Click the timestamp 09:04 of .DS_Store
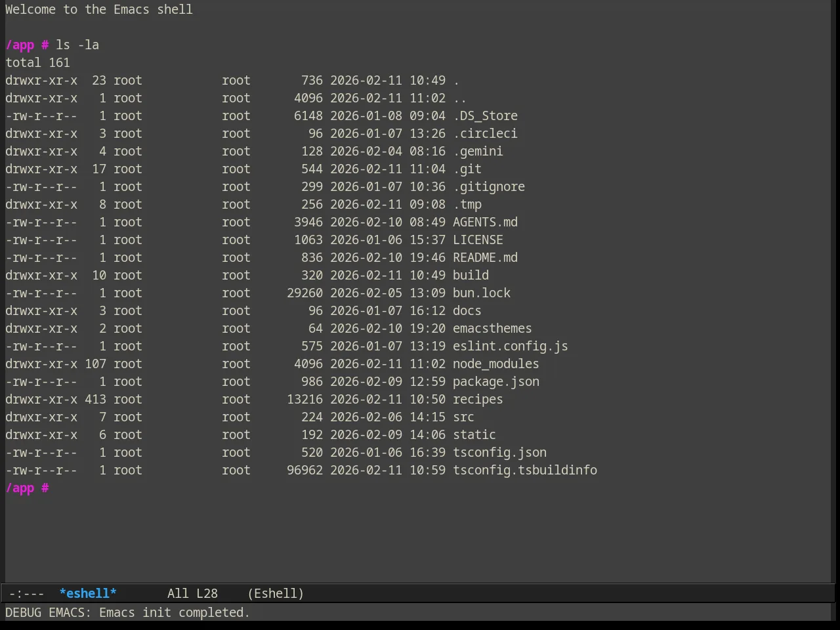 pos(427,115)
